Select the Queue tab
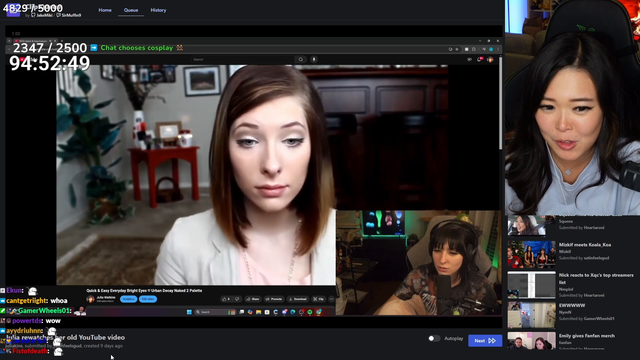Viewport: 640px width, 360px height. (131, 10)
